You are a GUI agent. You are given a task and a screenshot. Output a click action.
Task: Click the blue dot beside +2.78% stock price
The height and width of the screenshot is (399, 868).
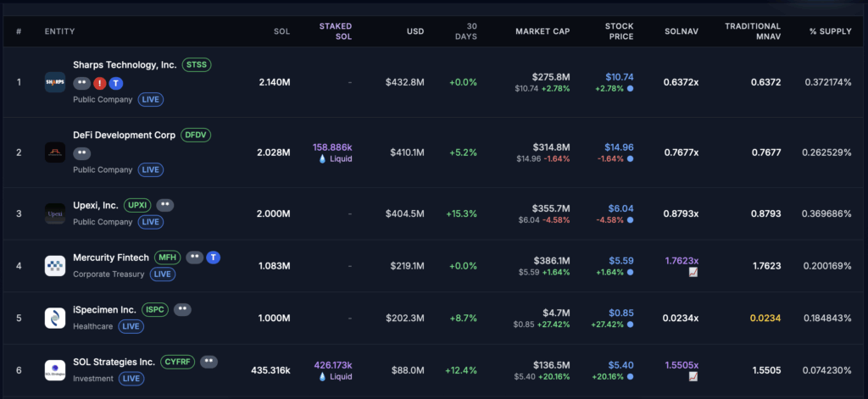[x=630, y=89]
